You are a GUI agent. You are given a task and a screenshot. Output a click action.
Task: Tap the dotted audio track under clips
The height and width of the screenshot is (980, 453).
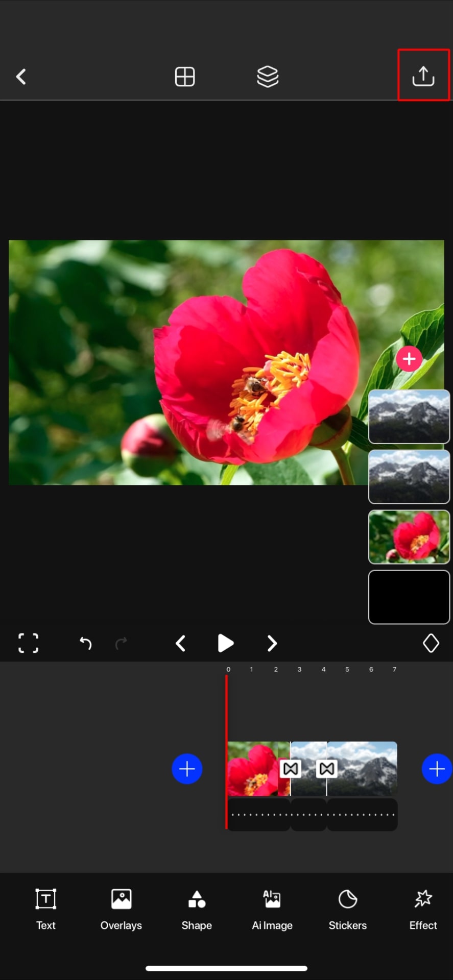tap(312, 815)
